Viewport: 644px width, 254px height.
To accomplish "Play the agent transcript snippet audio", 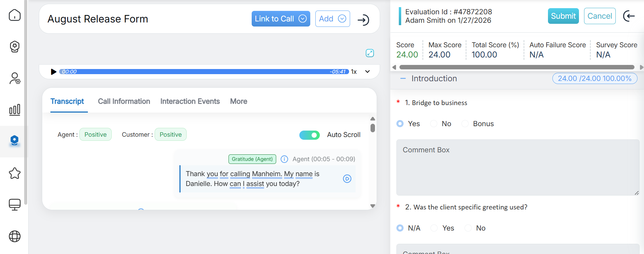I will pyautogui.click(x=347, y=179).
